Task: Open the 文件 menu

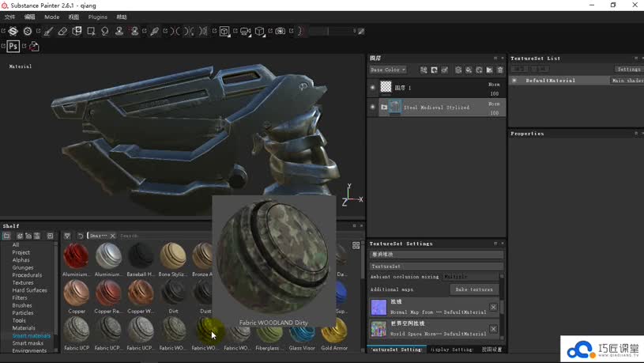Action: tap(9, 17)
